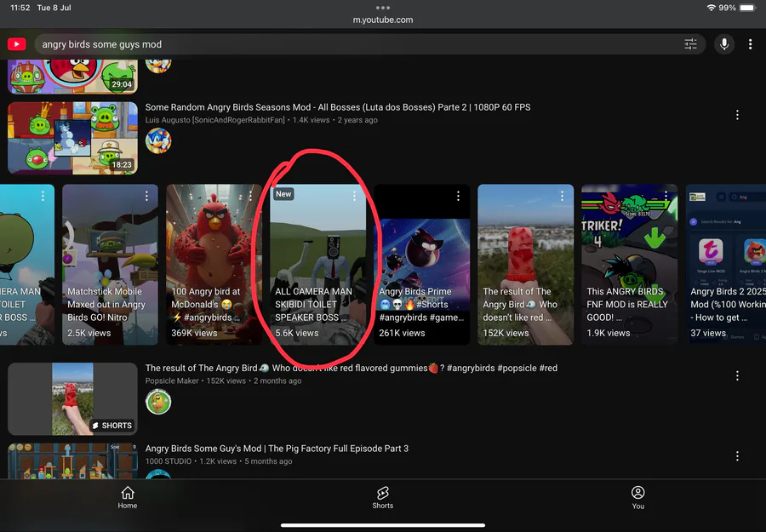Open The result of The Angry Bird title link
766x532 pixels.
pyautogui.click(x=352, y=368)
